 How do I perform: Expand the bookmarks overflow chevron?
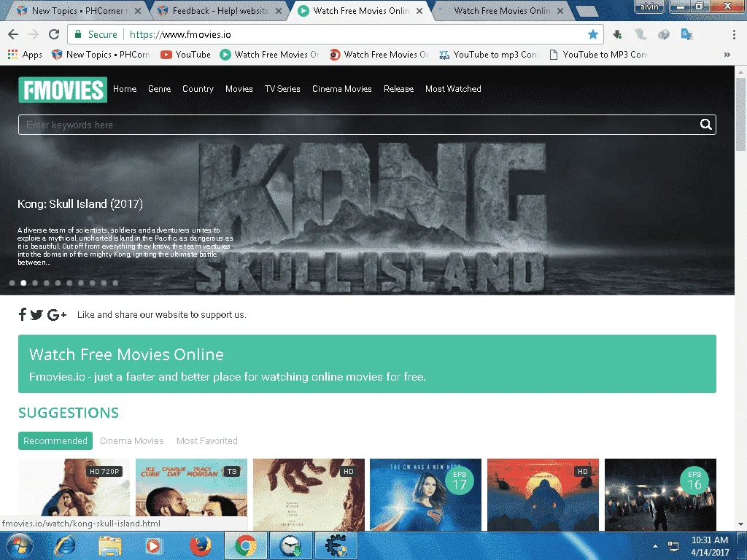pos(727,55)
